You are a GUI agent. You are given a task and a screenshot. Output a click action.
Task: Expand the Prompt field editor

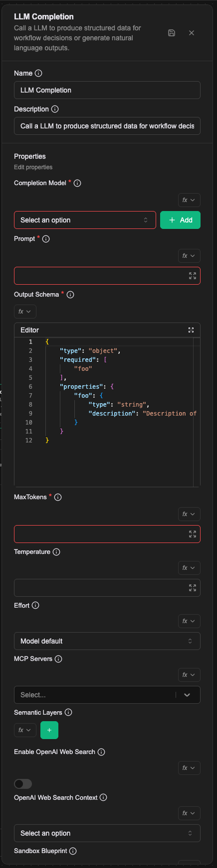pyautogui.click(x=193, y=276)
